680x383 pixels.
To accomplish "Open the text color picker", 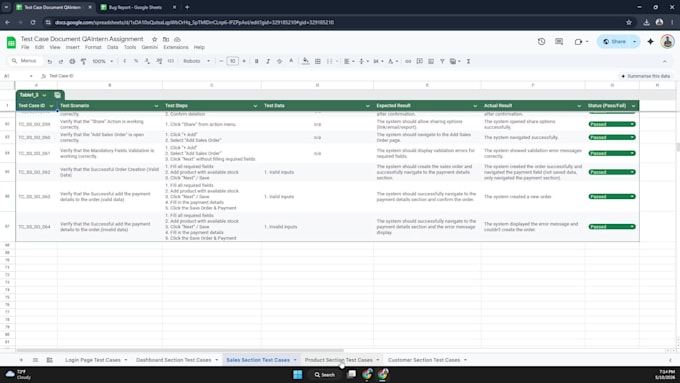I will coord(291,62).
